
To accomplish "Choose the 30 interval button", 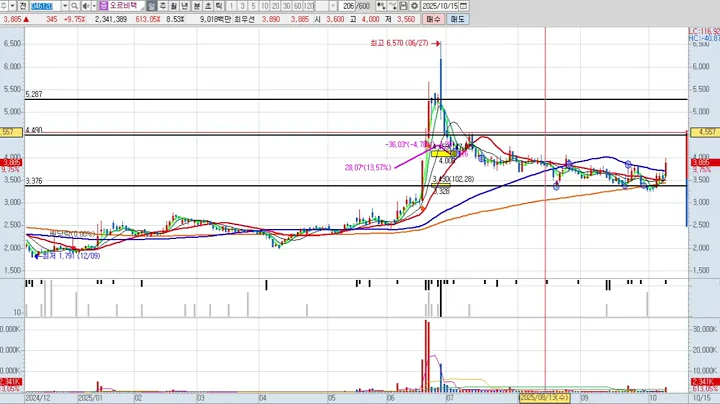I will [x=287, y=6].
